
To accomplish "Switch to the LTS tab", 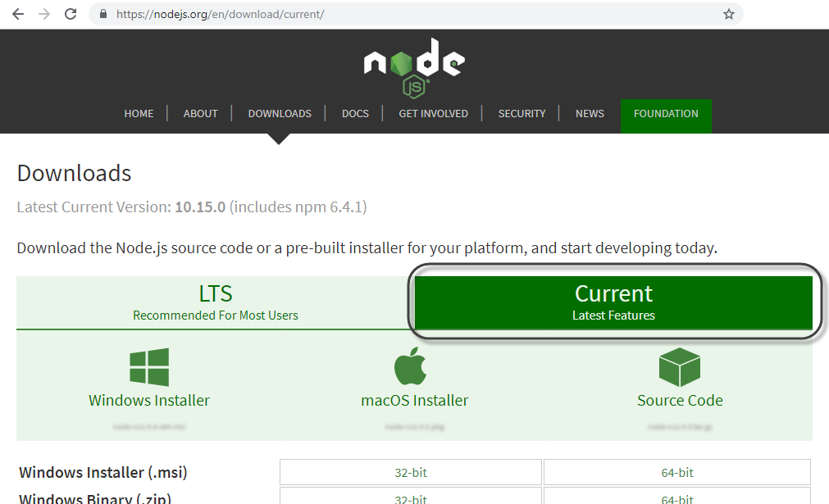I will [x=215, y=302].
